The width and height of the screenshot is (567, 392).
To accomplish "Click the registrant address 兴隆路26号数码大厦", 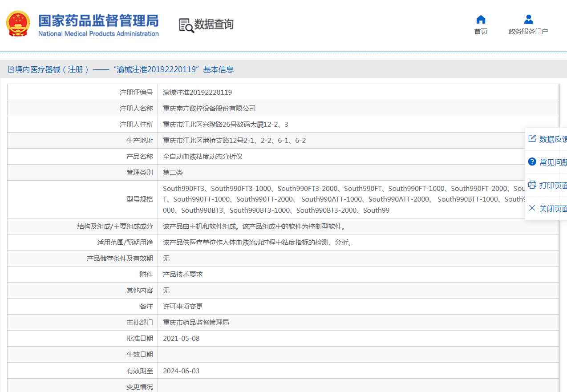I will [x=226, y=125].
